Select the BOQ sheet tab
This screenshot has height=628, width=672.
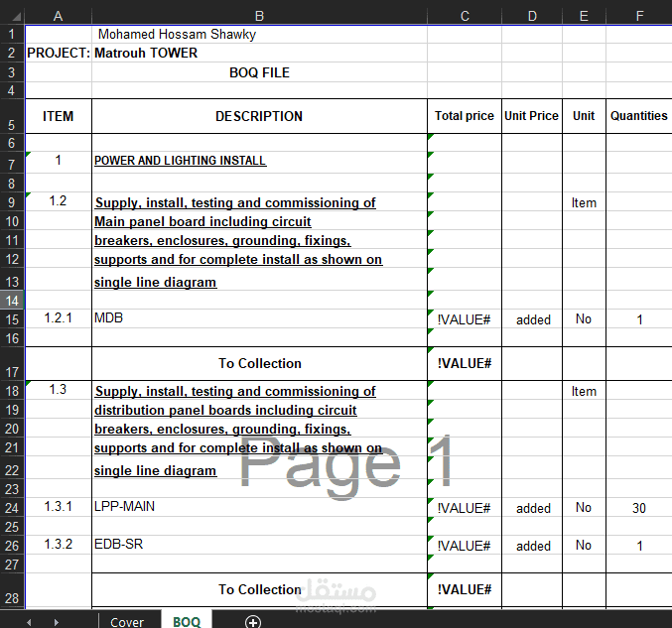pos(187,622)
